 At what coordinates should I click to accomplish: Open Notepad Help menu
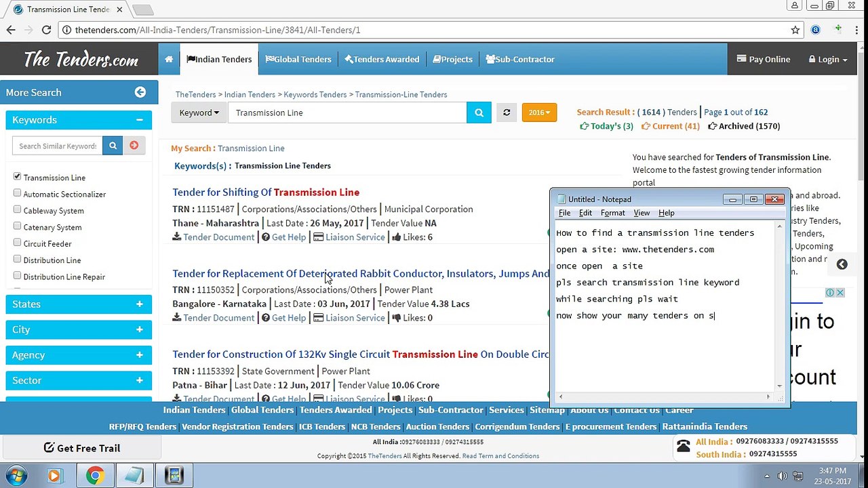click(x=667, y=213)
